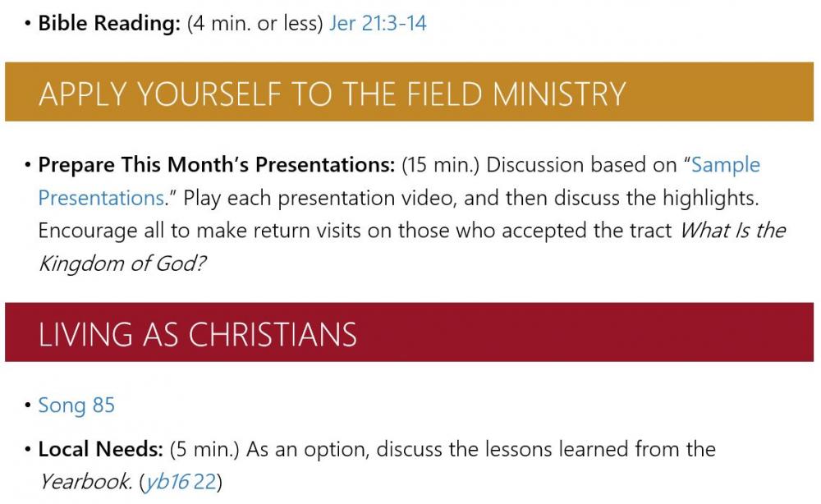This screenshot has width=821, height=504.
Task: Follow the italic yb16 reference link
Action: [x=167, y=482]
